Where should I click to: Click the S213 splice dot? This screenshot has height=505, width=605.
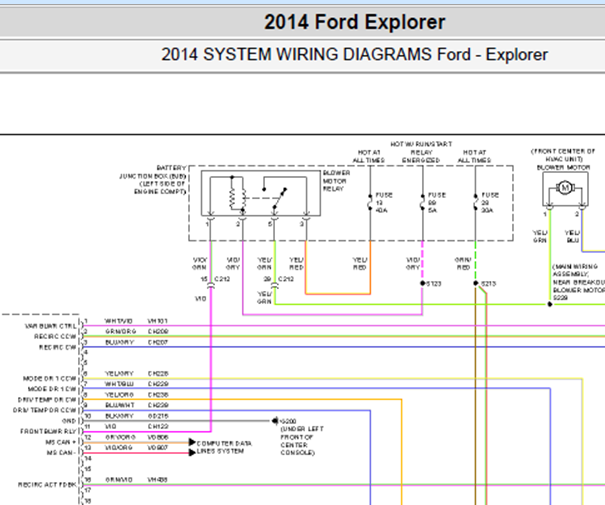(x=476, y=283)
